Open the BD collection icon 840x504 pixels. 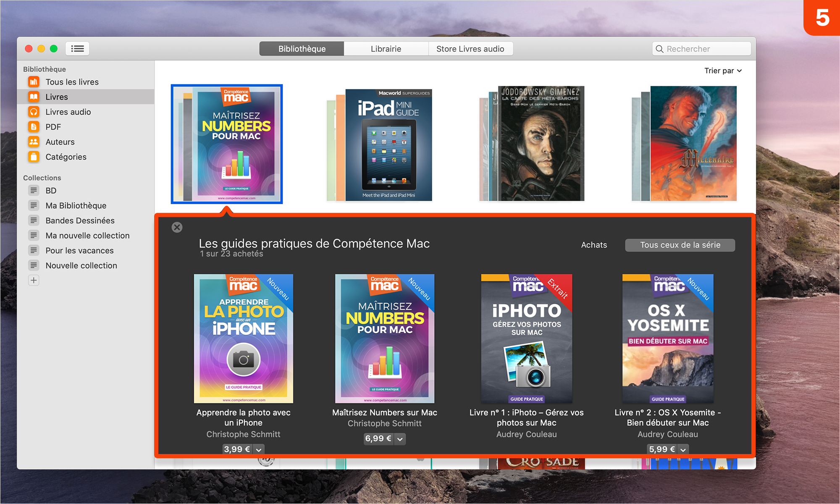click(x=34, y=191)
